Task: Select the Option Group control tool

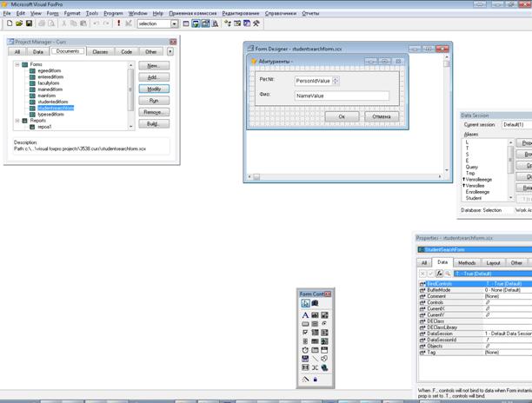Action: tap(325, 324)
